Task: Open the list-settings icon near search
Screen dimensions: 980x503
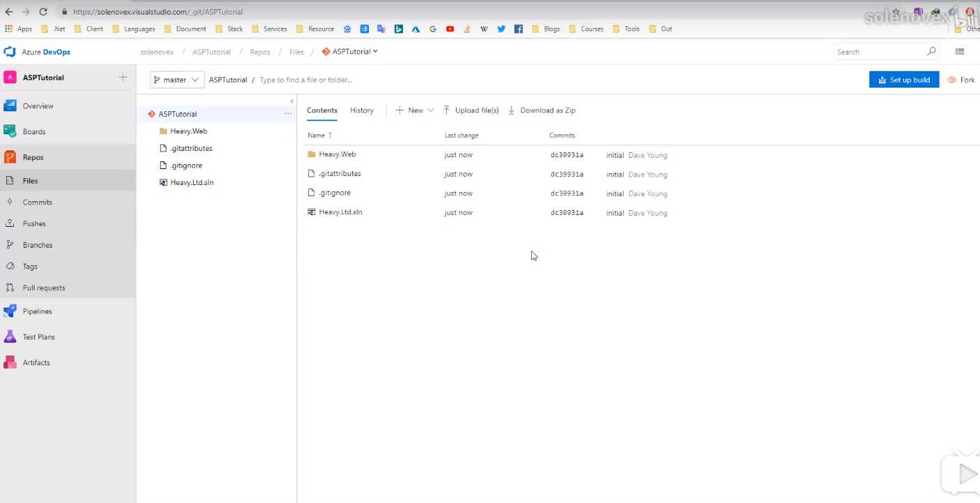Action: (960, 51)
